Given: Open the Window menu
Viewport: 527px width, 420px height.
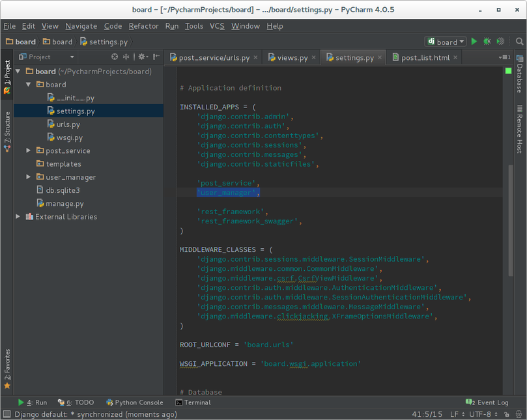Looking at the screenshot, I should (x=246, y=26).
